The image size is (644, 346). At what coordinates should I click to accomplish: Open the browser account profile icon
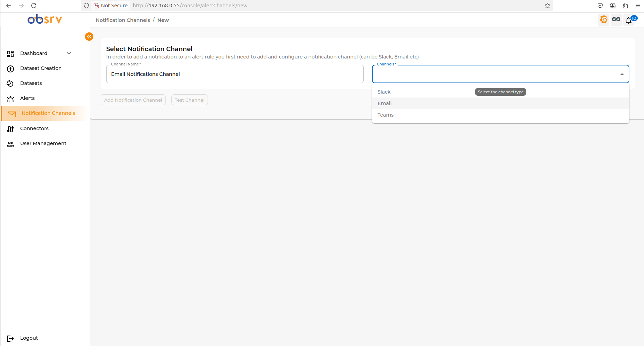613,6
